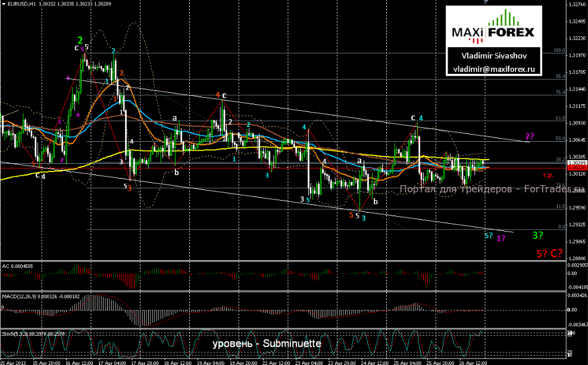The height and width of the screenshot is (365, 588).
Task: Click time axis label 19 Apr 20:00
Action: click(243, 363)
